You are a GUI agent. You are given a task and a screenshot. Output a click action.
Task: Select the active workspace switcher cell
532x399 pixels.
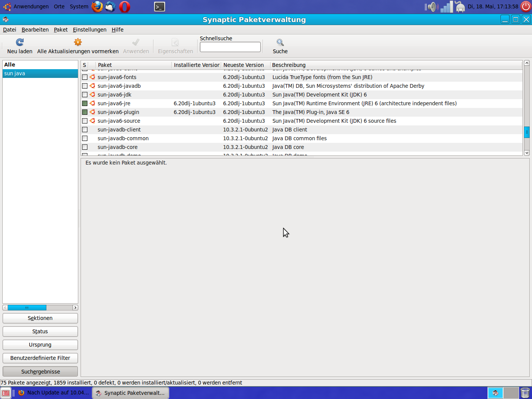pos(496,393)
